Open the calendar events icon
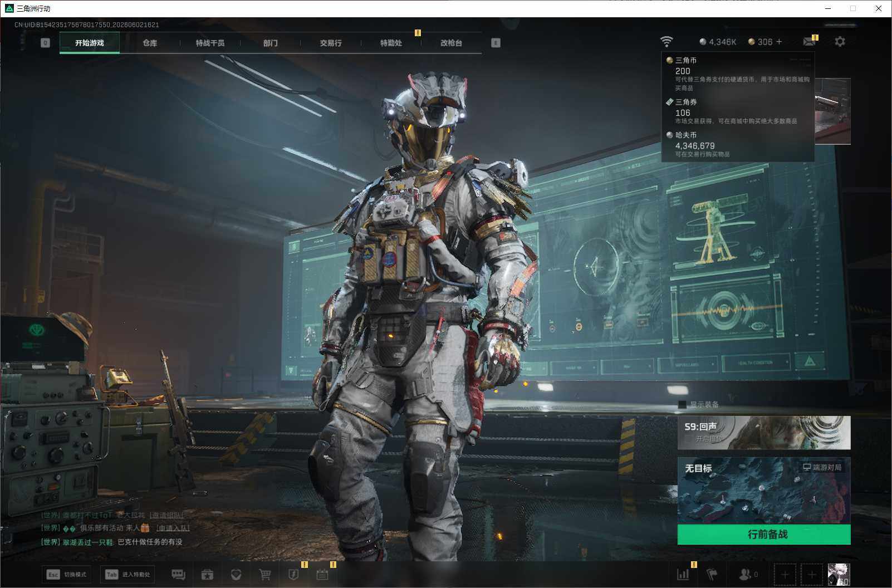Viewport: 892px width, 588px height. pos(322,575)
